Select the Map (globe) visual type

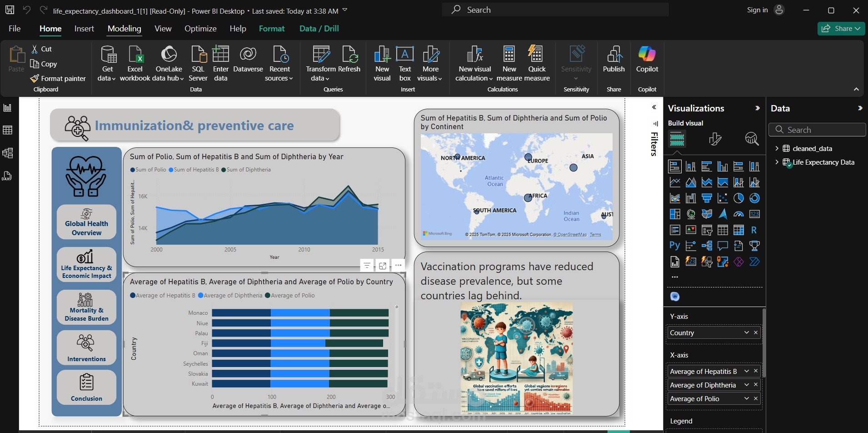point(691,214)
